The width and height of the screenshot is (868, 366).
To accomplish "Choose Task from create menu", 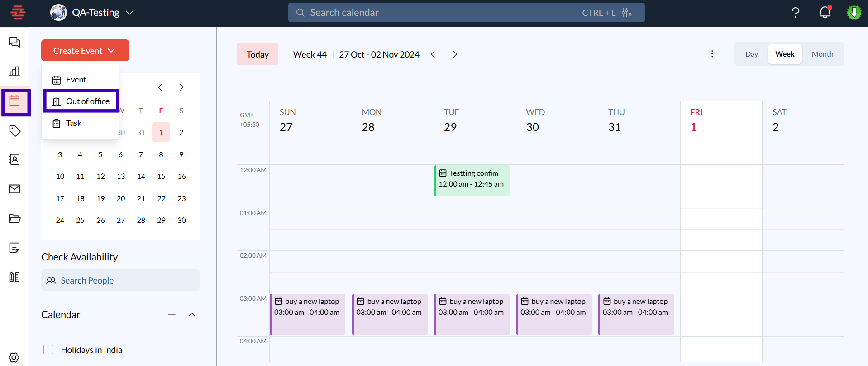I will click(x=74, y=123).
